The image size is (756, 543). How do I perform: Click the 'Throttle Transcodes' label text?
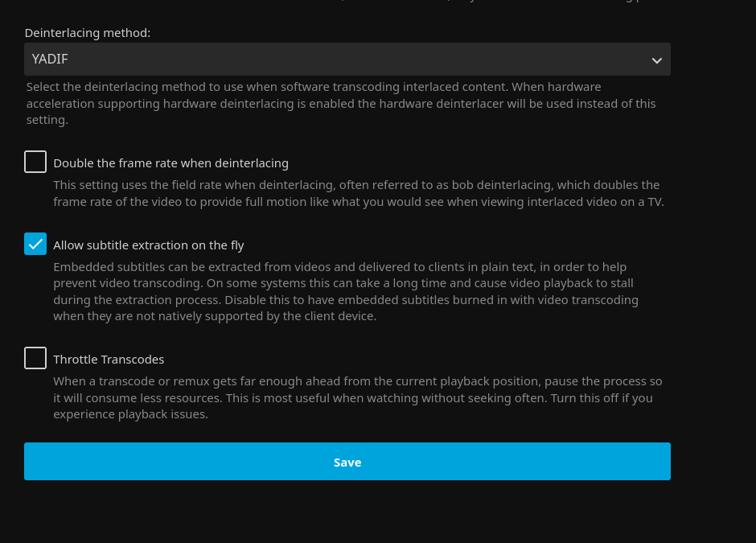[109, 360]
